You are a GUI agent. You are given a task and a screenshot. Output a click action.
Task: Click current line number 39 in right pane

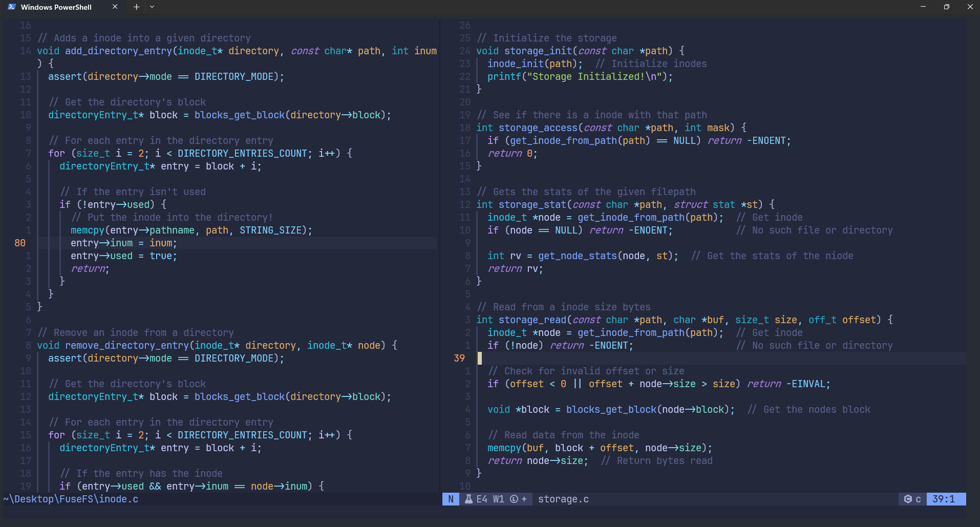(459, 358)
